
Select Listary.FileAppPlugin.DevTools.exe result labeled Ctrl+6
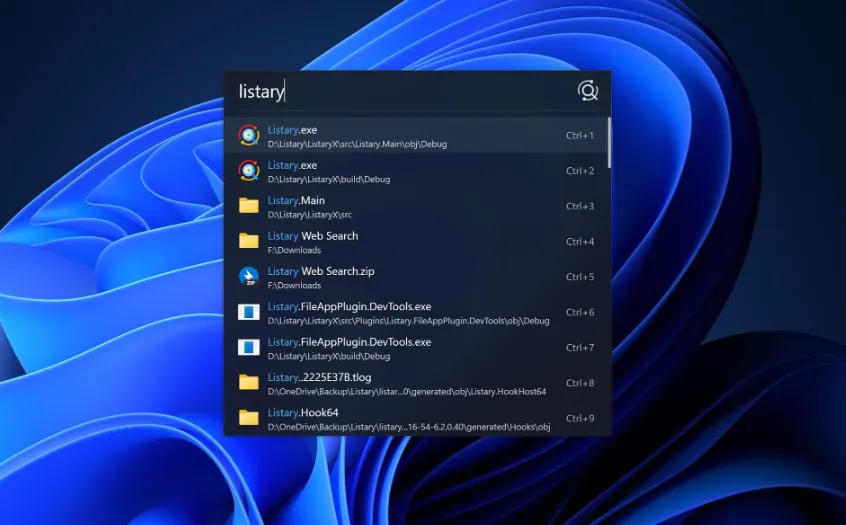pos(415,312)
